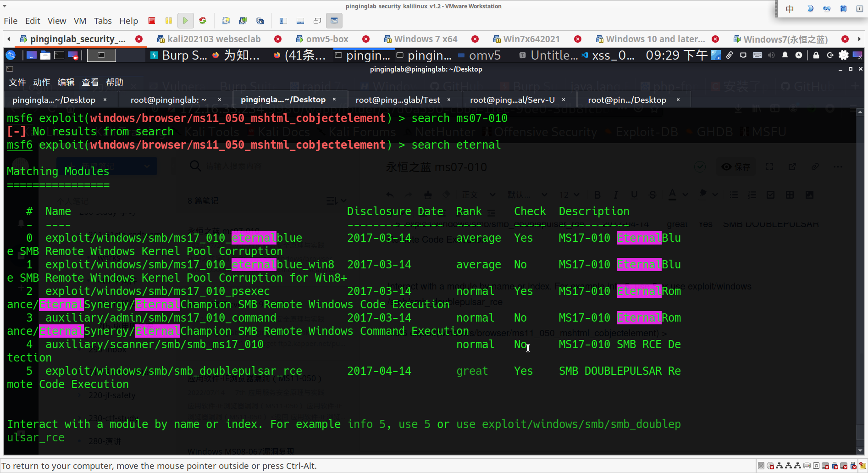This screenshot has width=868, height=473.
Task: Click the keyboard tray icon
Action: tap(757, 56)
